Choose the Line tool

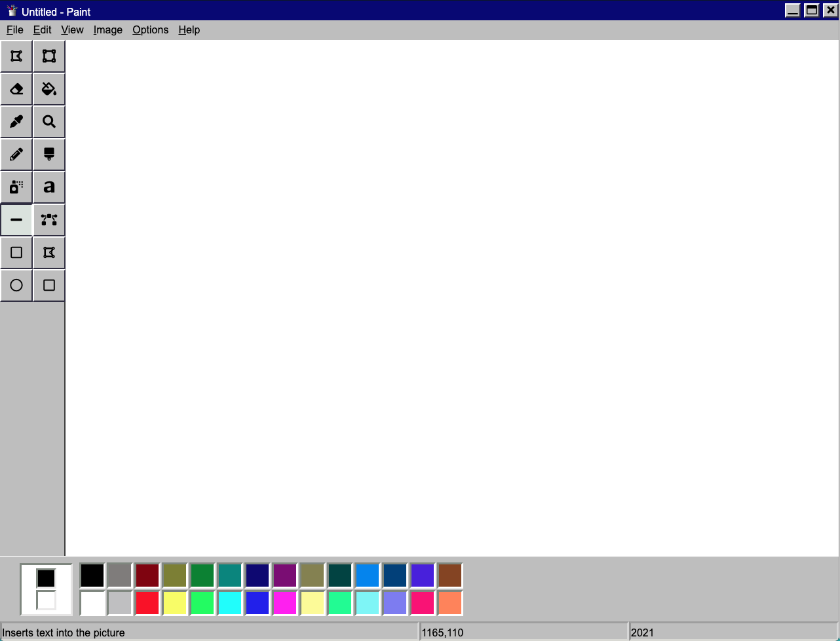point(16,220)
